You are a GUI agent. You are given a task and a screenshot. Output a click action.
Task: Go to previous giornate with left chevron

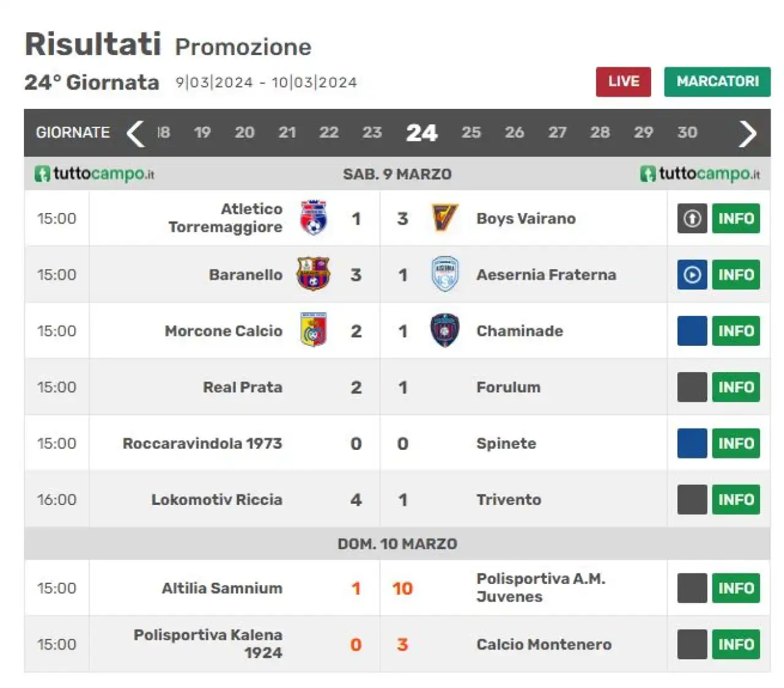pyautogui.click(x=135, y=133)
